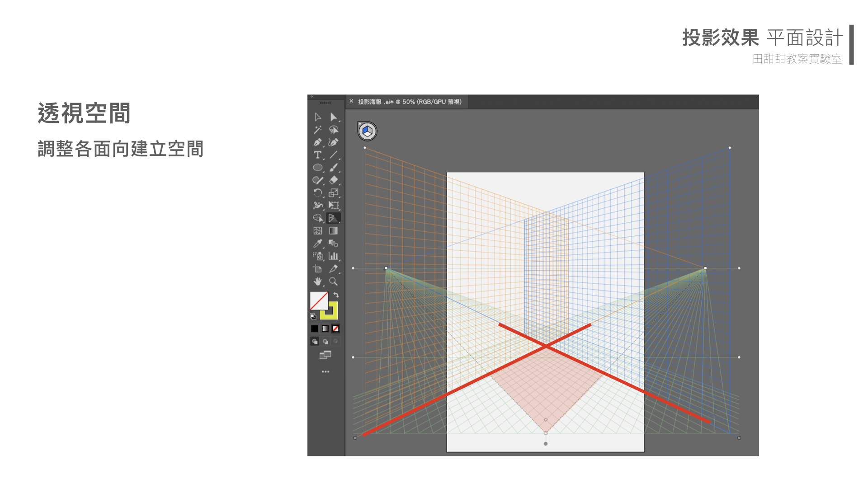Select the Pen tool

[318, 142]
